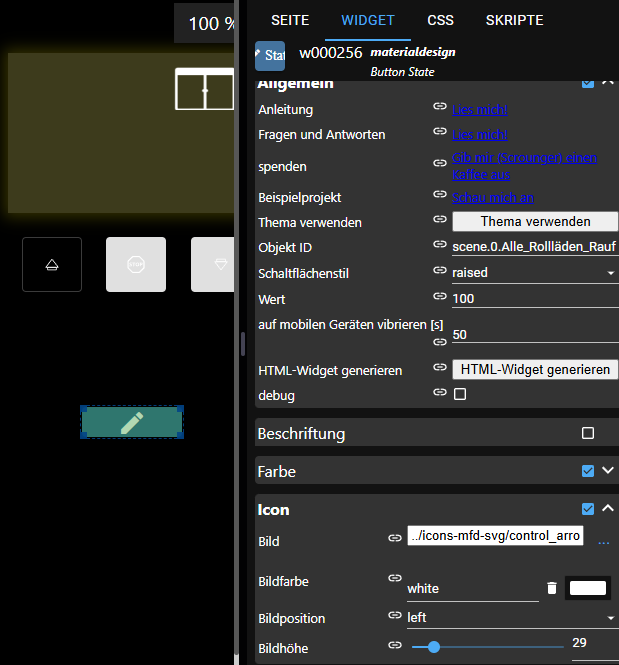Click the link icon beside Beispielprojekt
The image size is (619, 665).
[x=440, y=194]
